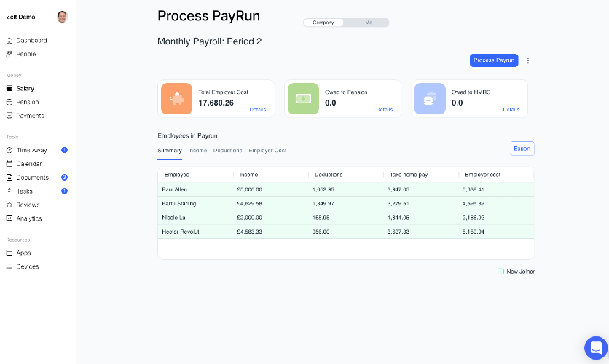Open Dashboard from the home icon

point(9,41)
